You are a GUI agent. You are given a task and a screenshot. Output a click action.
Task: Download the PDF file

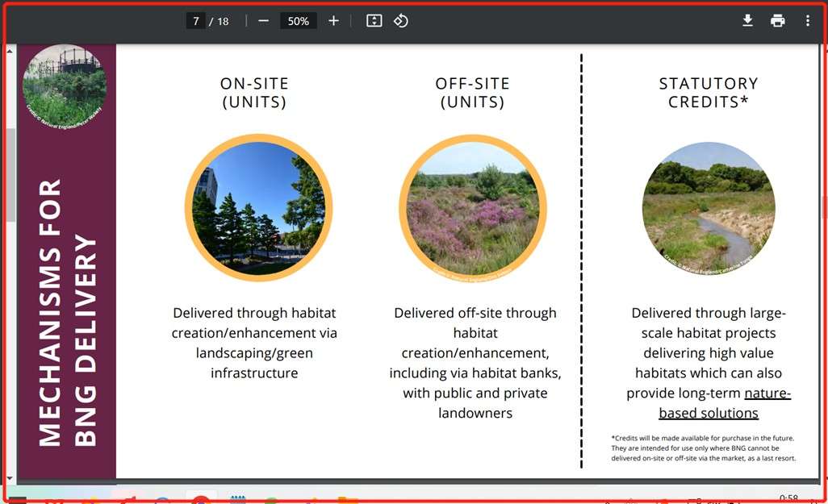click(x=747, y=21)
